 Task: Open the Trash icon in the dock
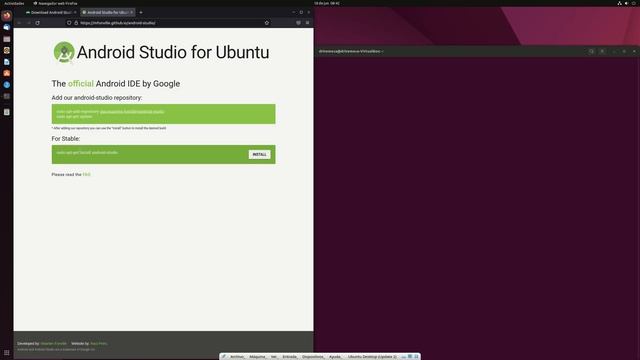click(7, 112)
